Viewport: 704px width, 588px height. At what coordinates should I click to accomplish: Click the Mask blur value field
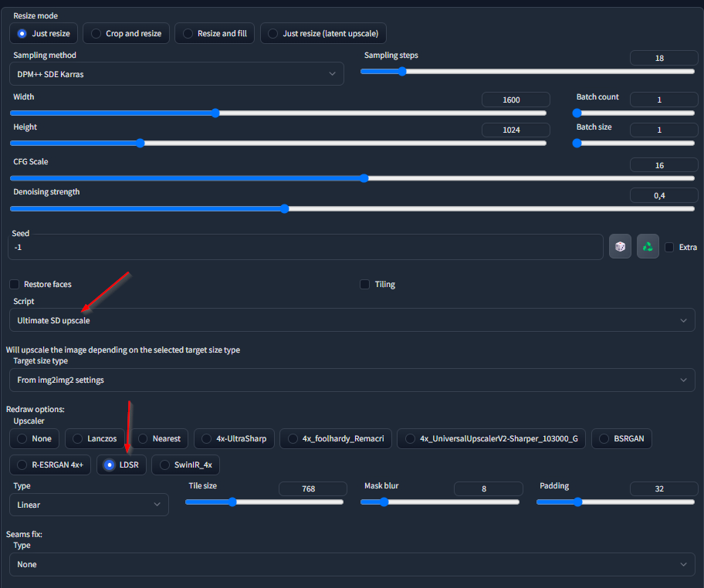pos(489,488)
